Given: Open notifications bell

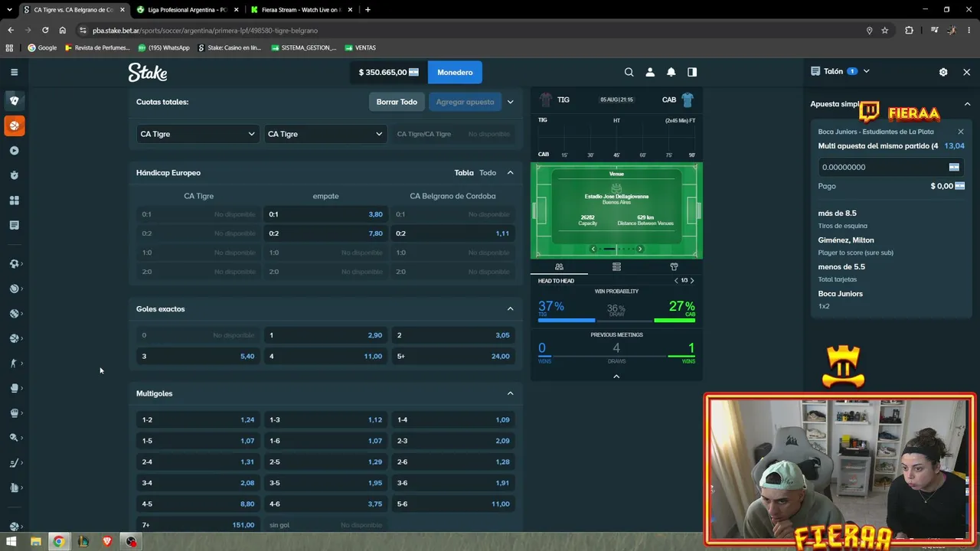Looking at the screenshot, I should coord(671,72).
